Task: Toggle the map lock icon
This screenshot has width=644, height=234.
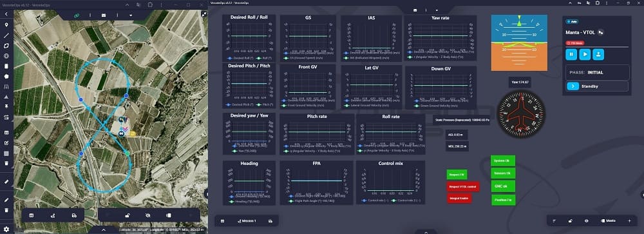Action: 128,215
